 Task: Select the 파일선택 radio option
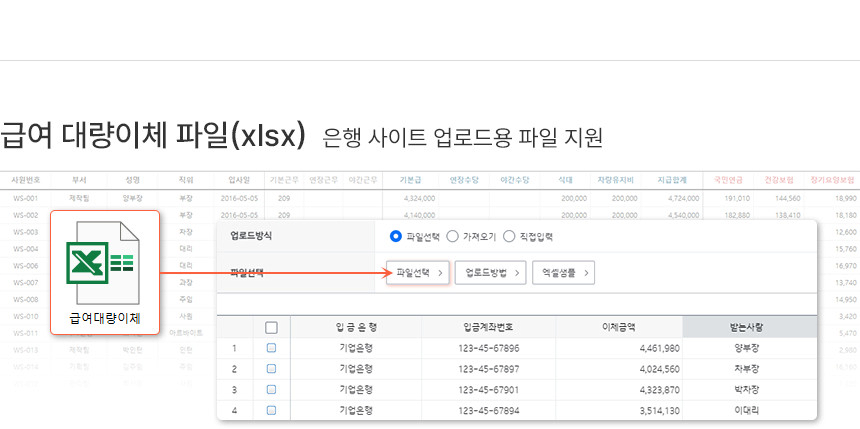[396, 237]
